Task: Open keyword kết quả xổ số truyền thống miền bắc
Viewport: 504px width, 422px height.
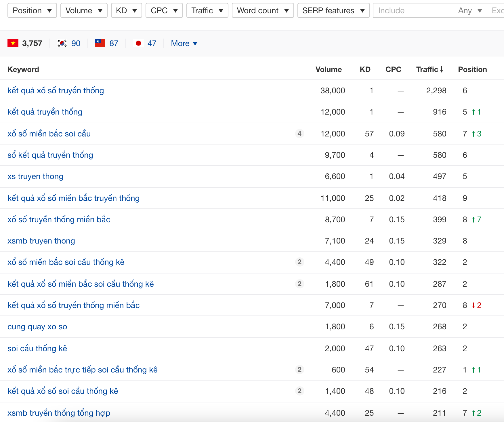Action: click(73, 305)
